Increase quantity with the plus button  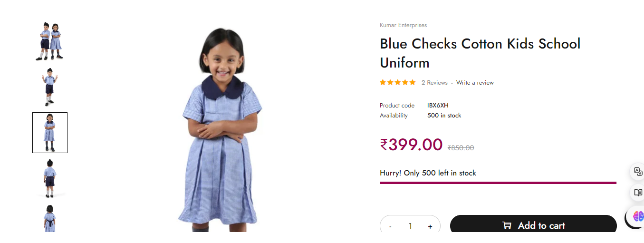tap(430, 226)
